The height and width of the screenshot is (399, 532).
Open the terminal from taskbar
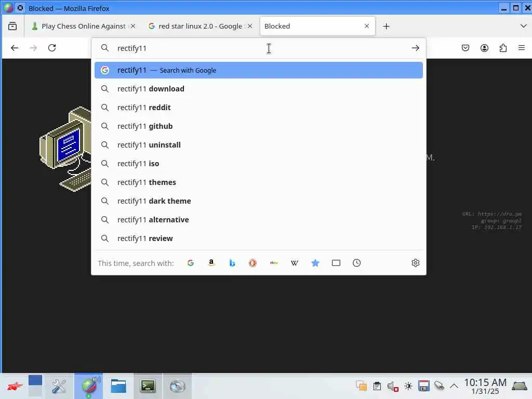coord(148,386)
